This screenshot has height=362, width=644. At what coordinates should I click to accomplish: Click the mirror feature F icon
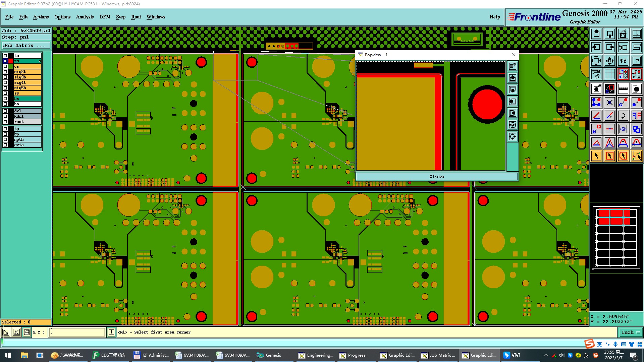pos(636,116)
